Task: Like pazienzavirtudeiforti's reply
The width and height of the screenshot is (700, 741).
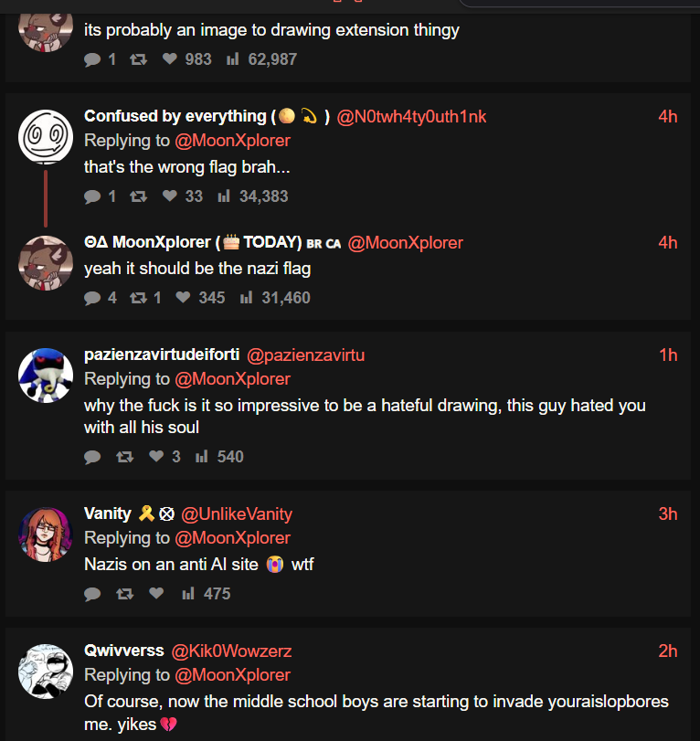Action: tap(156, 457)
